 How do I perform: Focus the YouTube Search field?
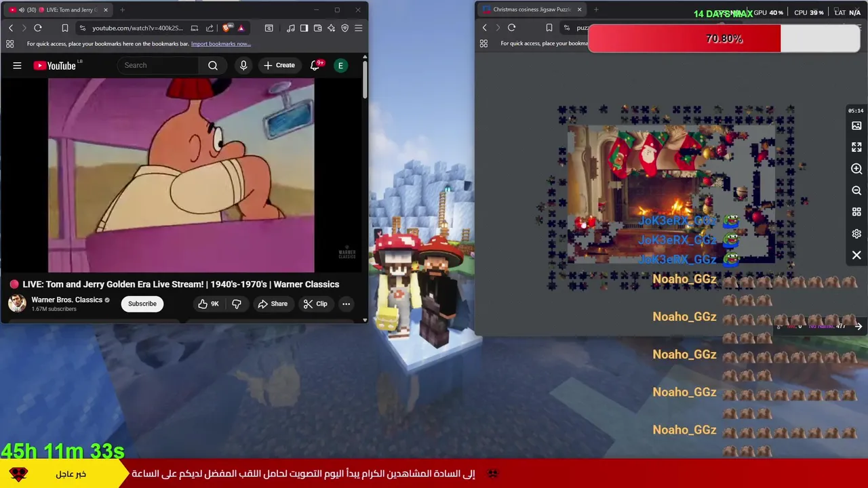tap(158, 65)
